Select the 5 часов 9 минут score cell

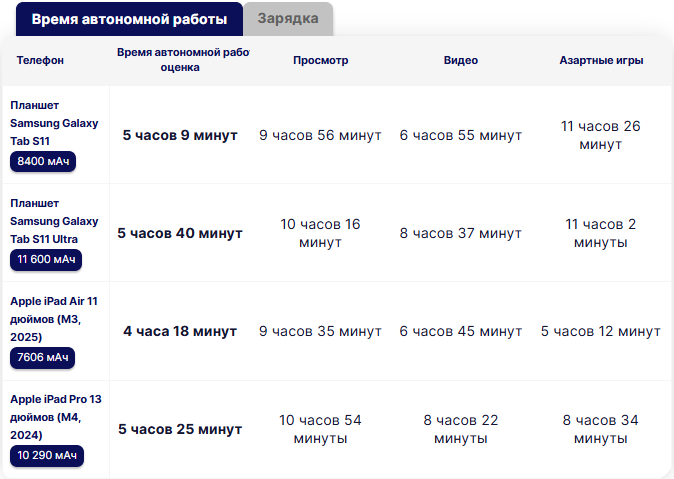[x=180, y=135]
